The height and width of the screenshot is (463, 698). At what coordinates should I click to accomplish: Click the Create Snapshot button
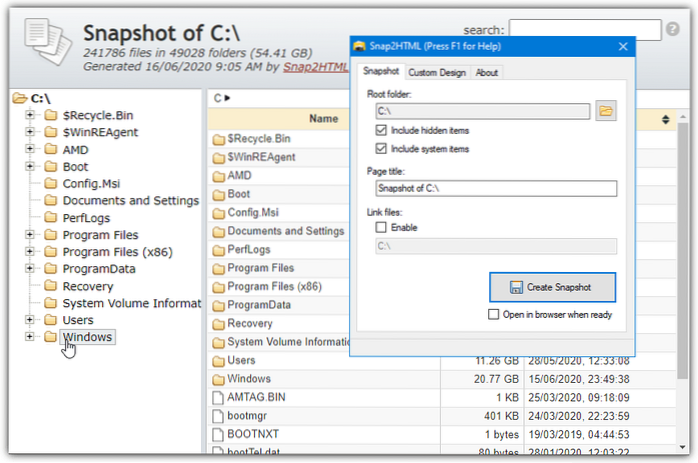pyautogui.click(x=552, y=287)
